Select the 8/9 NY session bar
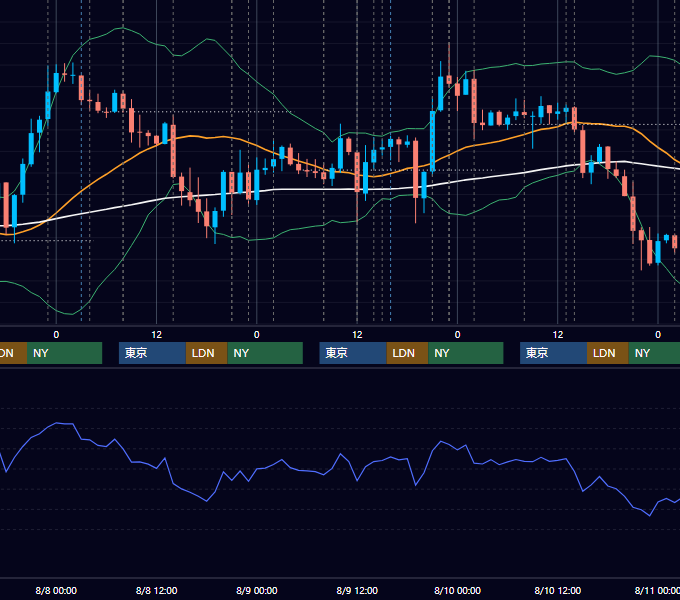The width and height of the screenshot is (680, 600). pos(466,353)
